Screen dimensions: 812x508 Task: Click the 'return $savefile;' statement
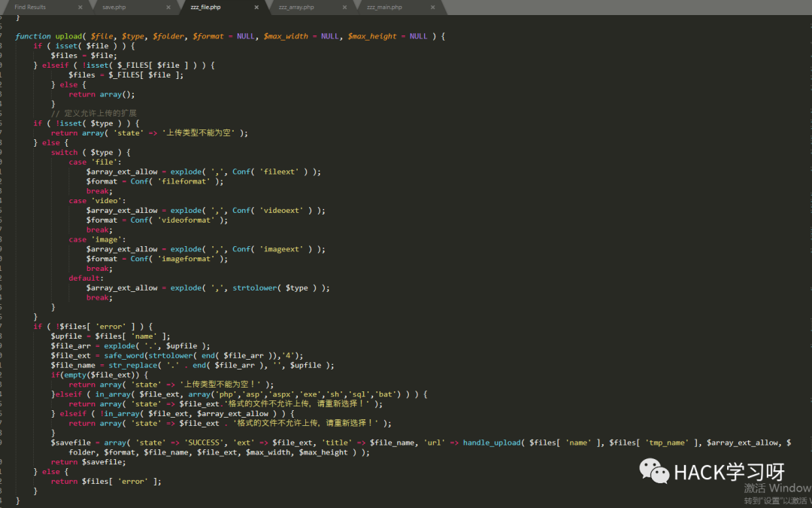[x=88, y=462]
